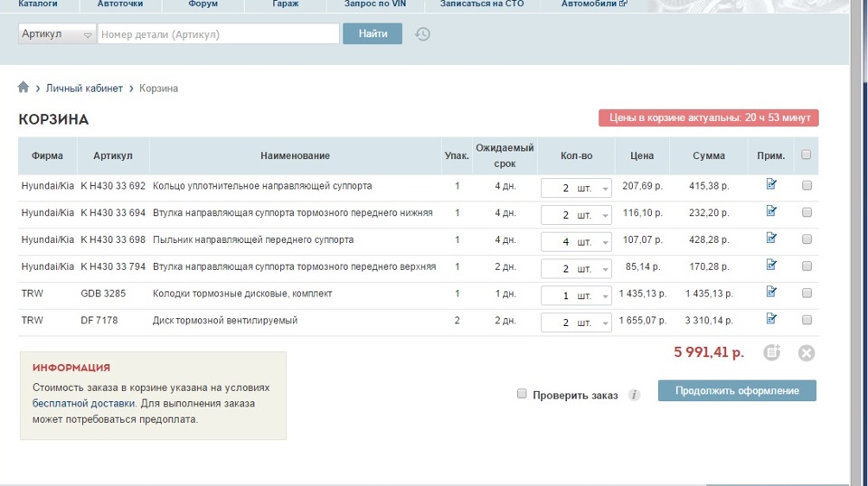Screen dimensions: 868x486
Task: Go to the Форум menu item
Action: (x=203, y=4)
